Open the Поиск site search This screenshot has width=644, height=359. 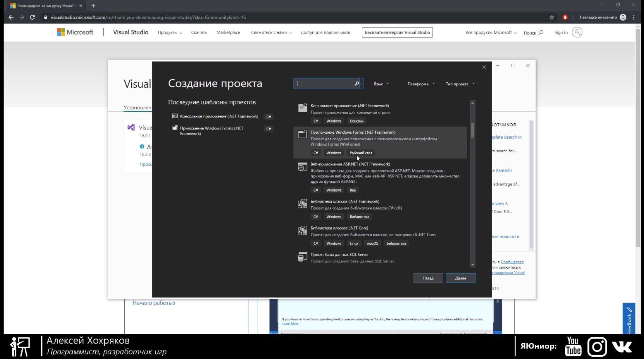[x=533, y=33]
